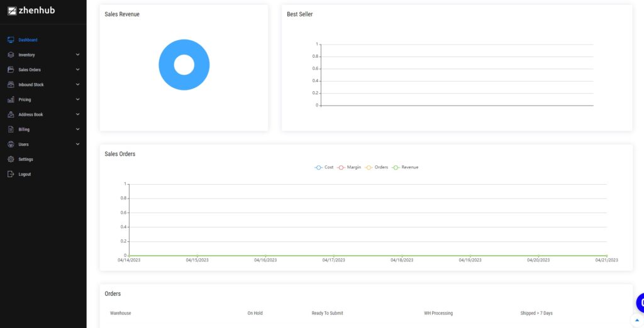Click the 04/18/2023 axis date label
Viewport: 644px width, 328px height.
(x=402, y=260)
